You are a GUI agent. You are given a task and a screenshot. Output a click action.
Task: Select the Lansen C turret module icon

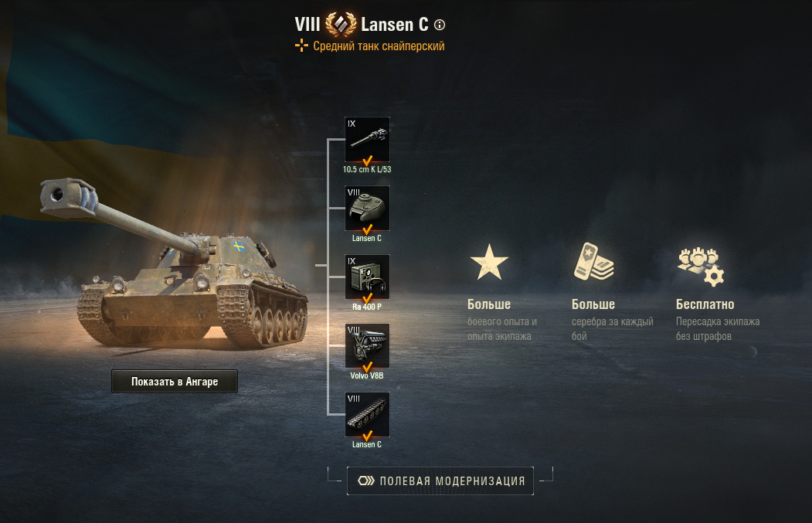tap(367, 208)
